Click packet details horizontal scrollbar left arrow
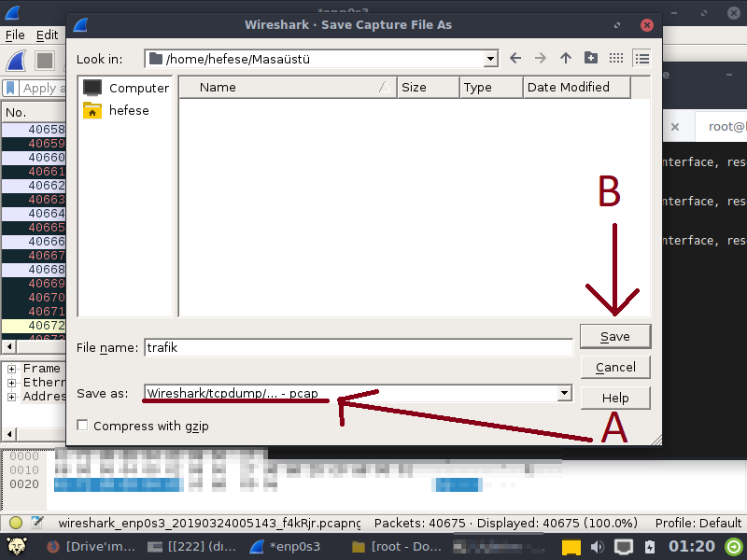Screen dimensions: 747x560 (9, 434)
